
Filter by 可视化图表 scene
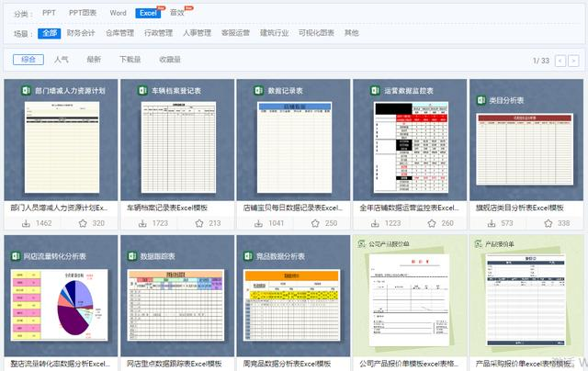tap(316, 33)
